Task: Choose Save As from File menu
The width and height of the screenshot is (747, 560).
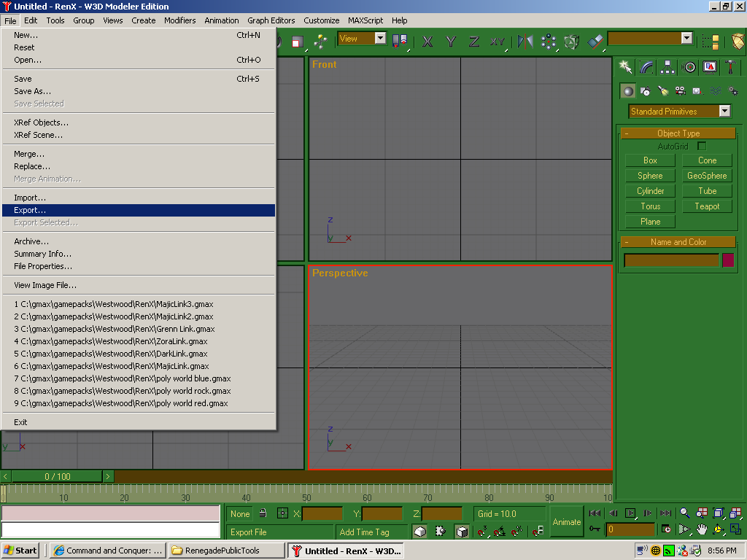Action: [33, 91]
